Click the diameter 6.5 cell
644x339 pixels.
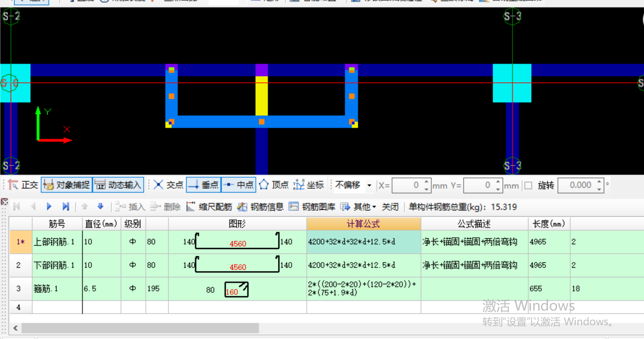tap(102, 289)
